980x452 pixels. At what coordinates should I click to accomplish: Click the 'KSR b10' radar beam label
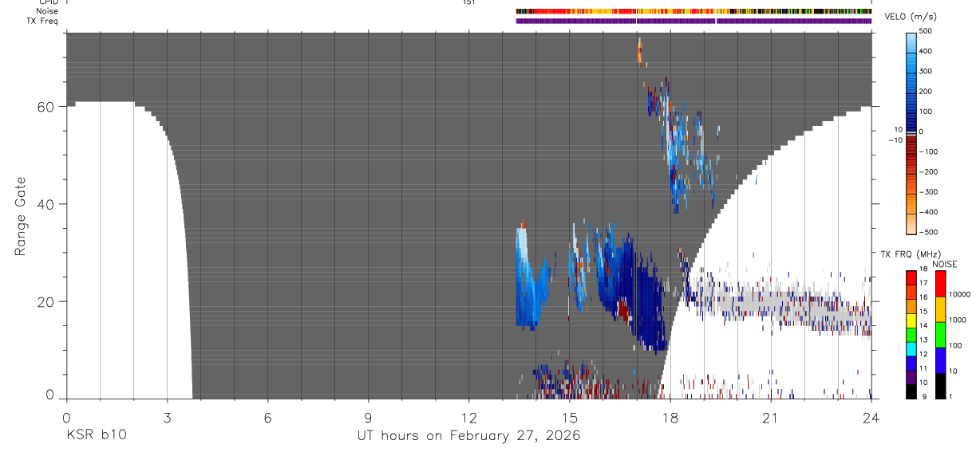(x=96, y=435)
